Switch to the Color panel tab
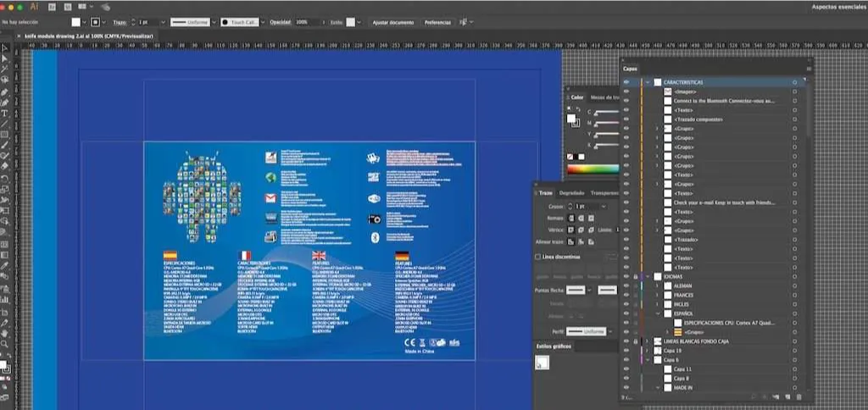 (576, 97)
